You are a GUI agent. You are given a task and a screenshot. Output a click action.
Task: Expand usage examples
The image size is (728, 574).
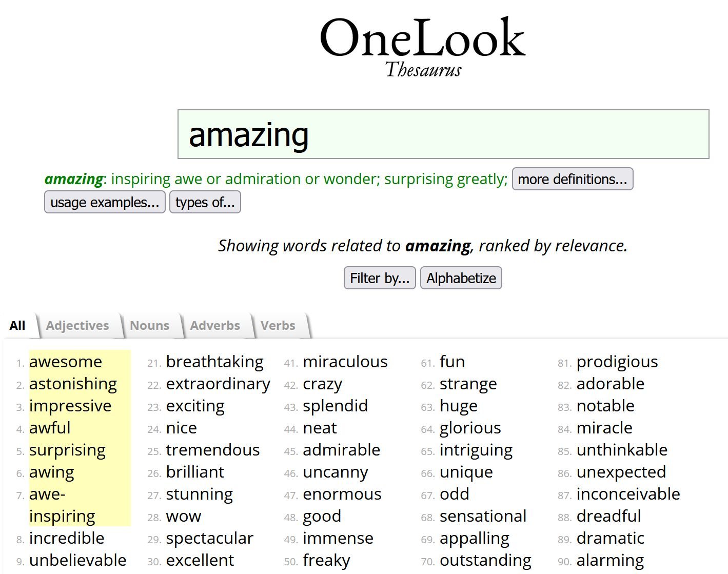[105, 202]
